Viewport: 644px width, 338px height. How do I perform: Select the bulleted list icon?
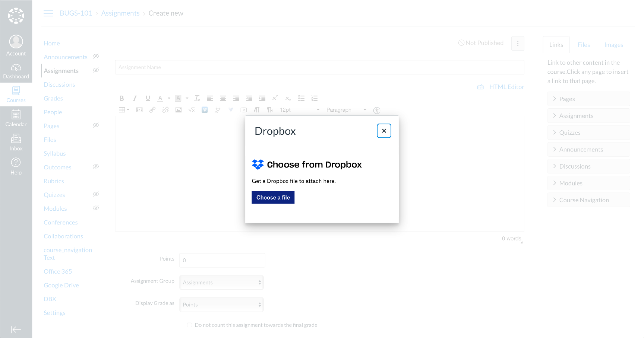coord(301,99)
